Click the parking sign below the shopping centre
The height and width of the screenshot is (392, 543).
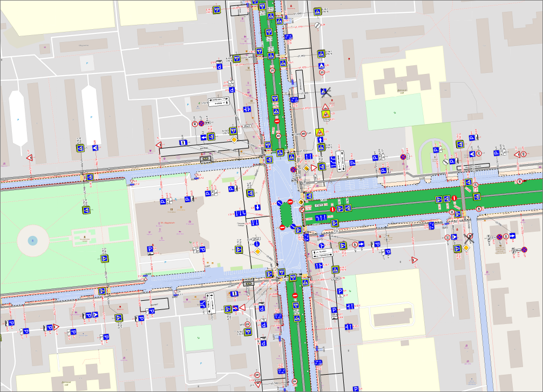150,249
